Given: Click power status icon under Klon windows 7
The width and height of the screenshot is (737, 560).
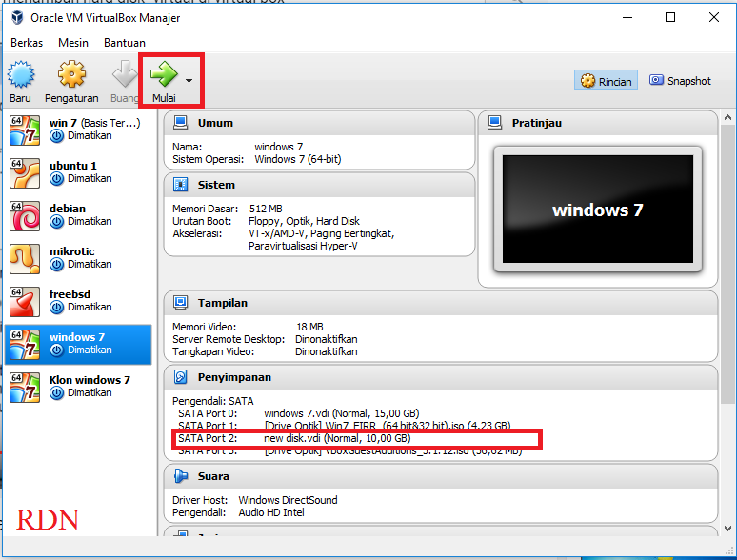Looking at the screenshot, I should (x=57, y=392).
